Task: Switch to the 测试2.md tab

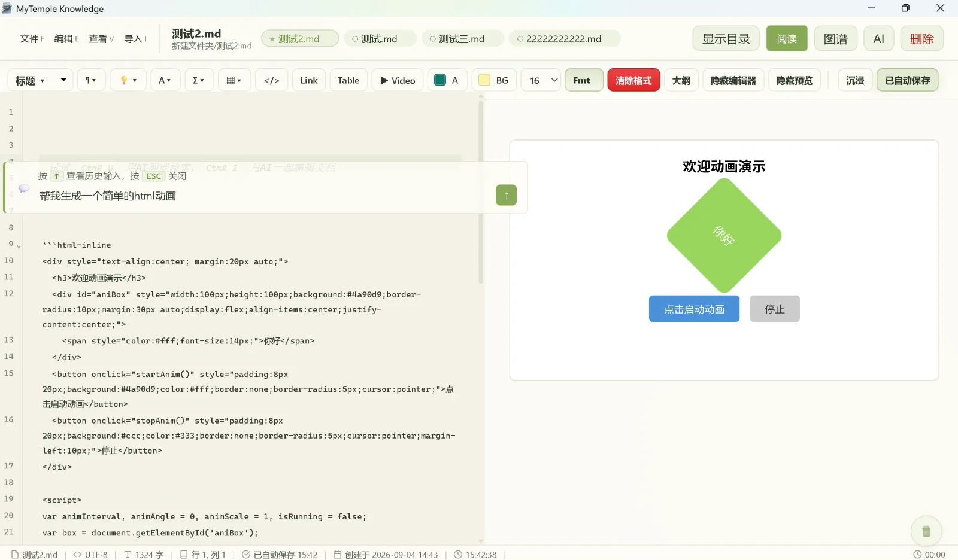Action: pyautogui.click(x=300, y=39)
